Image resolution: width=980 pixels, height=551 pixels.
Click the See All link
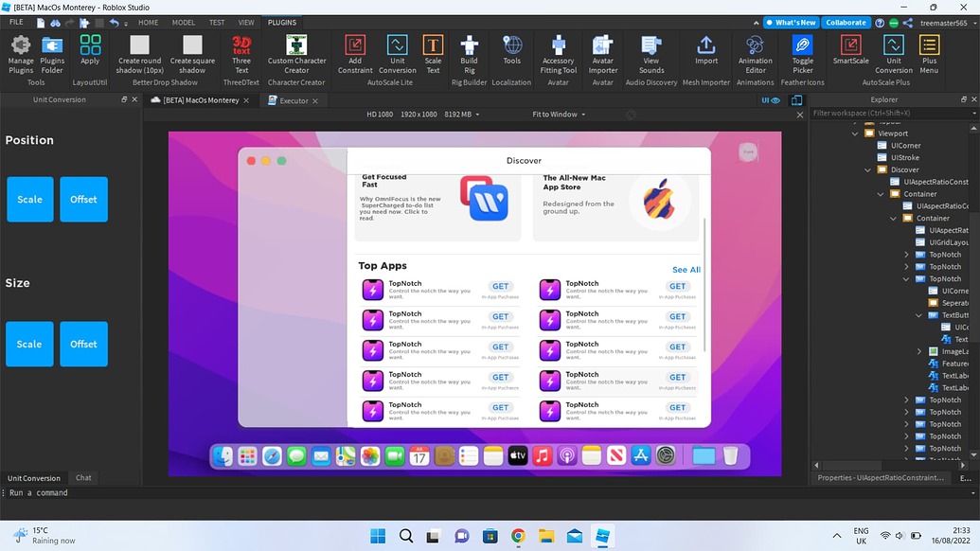[686, 270]
